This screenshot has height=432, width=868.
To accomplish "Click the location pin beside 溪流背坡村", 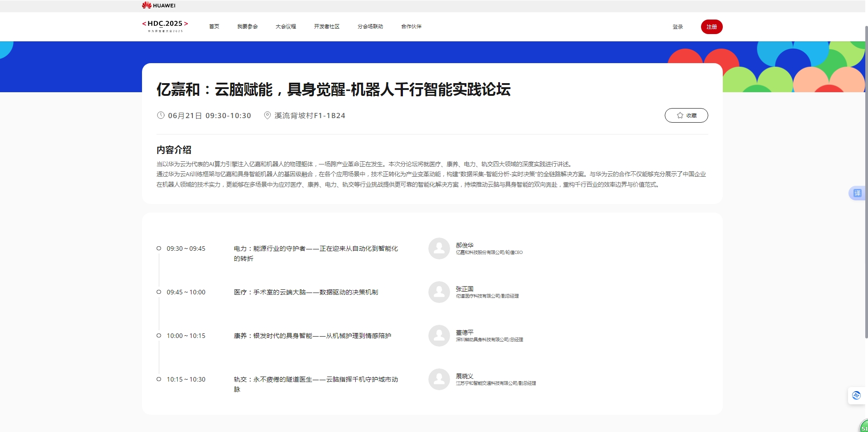I will point(267,115).
